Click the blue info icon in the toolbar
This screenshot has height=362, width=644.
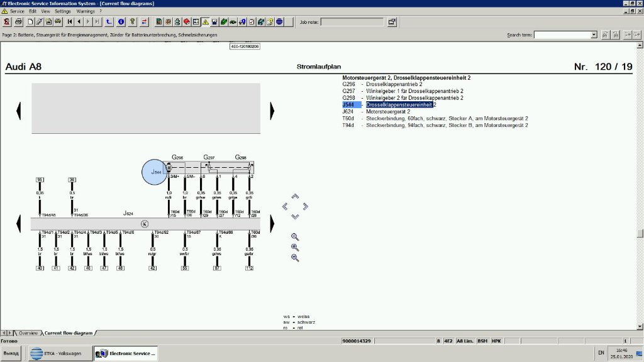tap(121, 22)
